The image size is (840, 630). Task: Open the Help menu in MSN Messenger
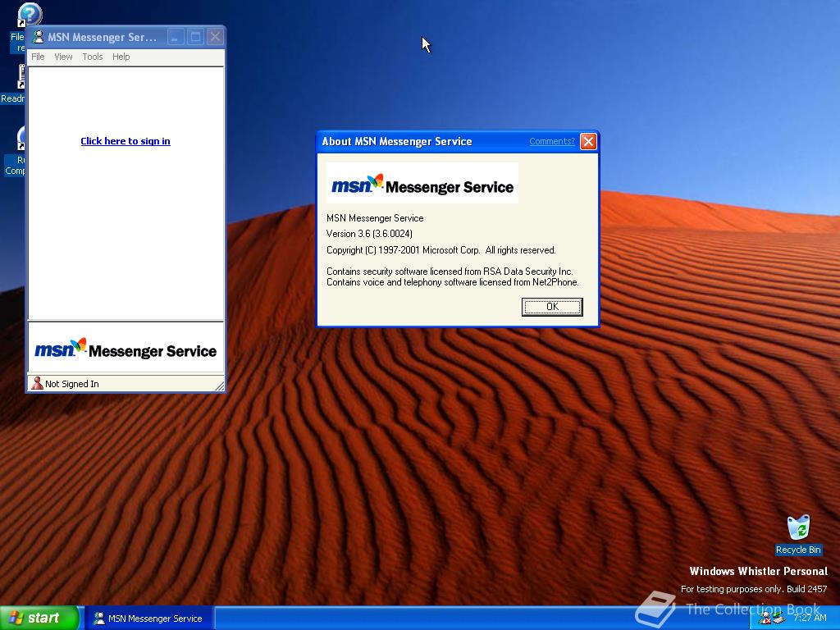(121, 57)
